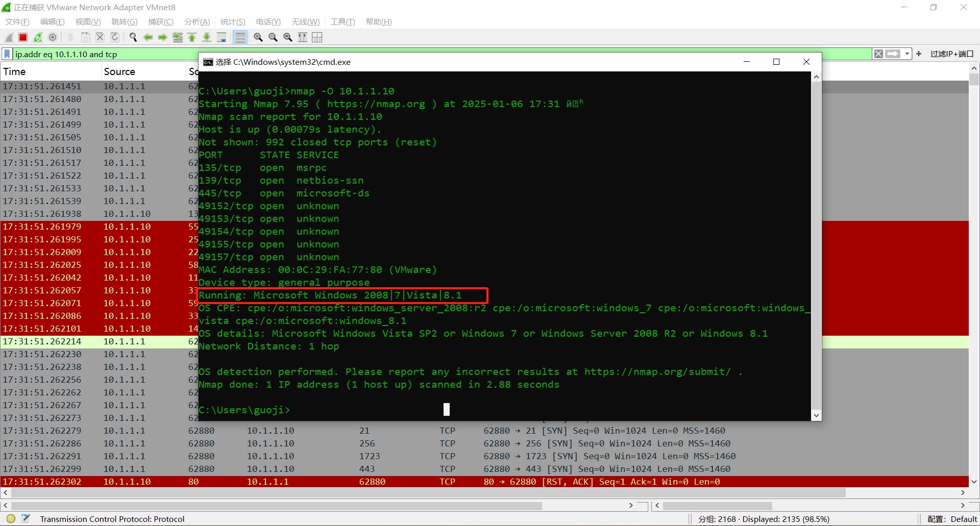Screen dimensions: 980x526
Task: Select the first packet row at 17:31:51.261451
Action: click(485, 86)
